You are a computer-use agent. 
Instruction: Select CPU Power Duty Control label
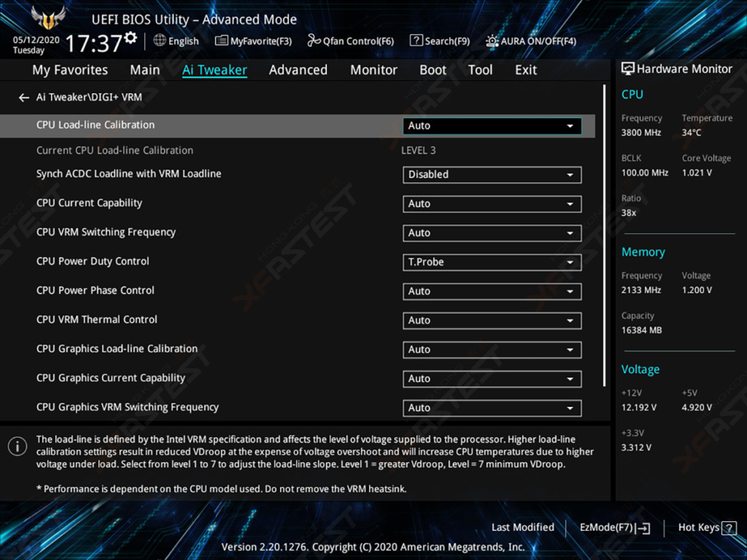pos(93,262)
